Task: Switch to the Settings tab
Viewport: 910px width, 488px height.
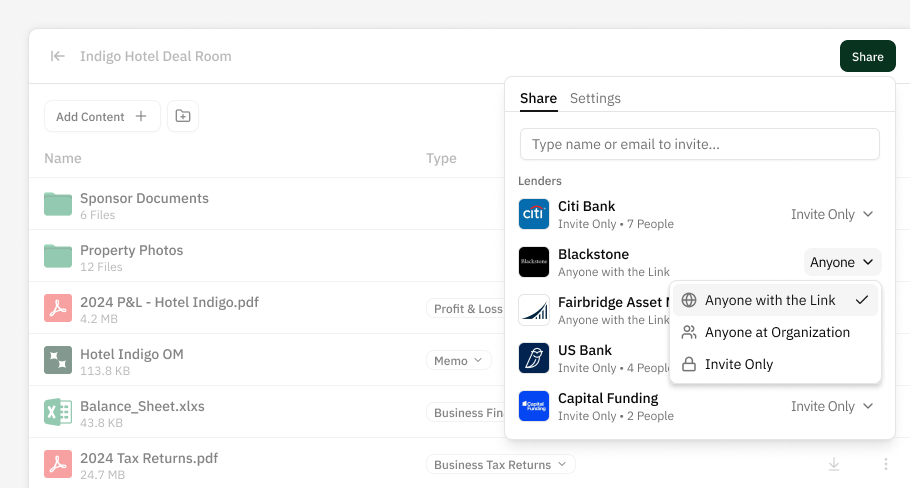Action: 595,98
